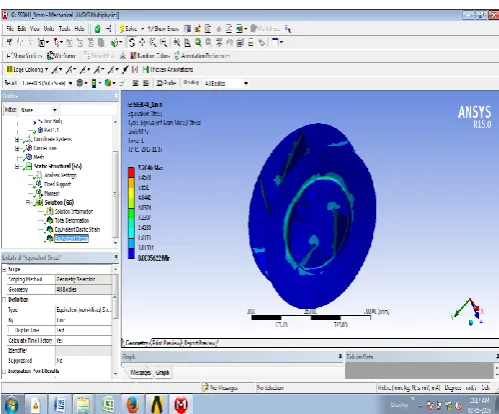
Task: Click red maximum color in legend
Action: [x=131, y=172]
